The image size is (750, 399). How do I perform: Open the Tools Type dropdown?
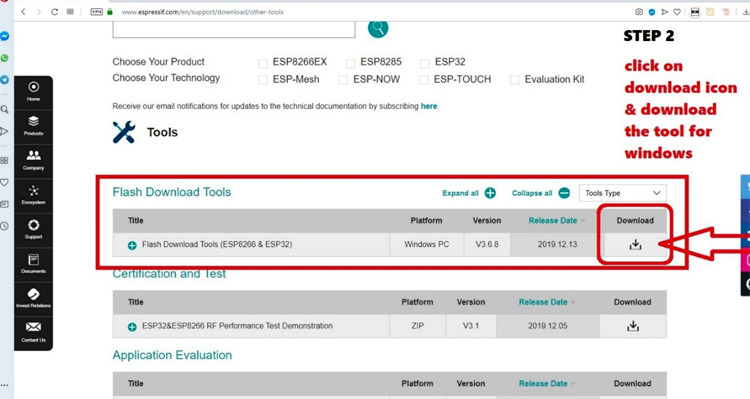coord(623,193)
